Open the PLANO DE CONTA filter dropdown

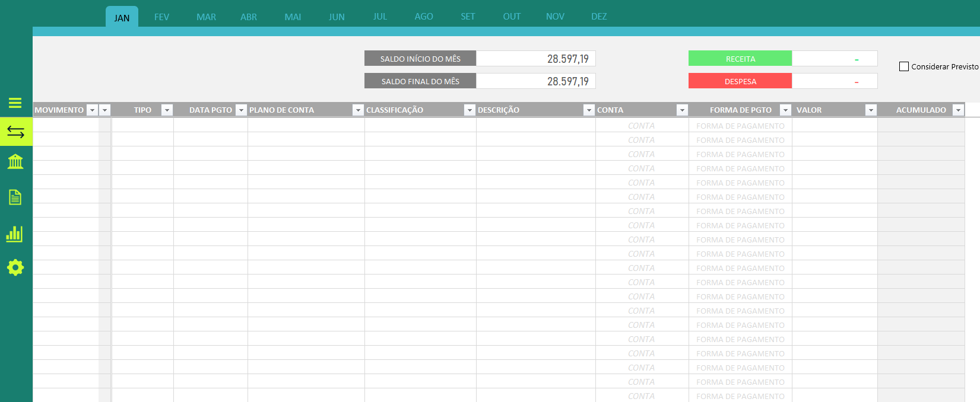coord(358,110)
